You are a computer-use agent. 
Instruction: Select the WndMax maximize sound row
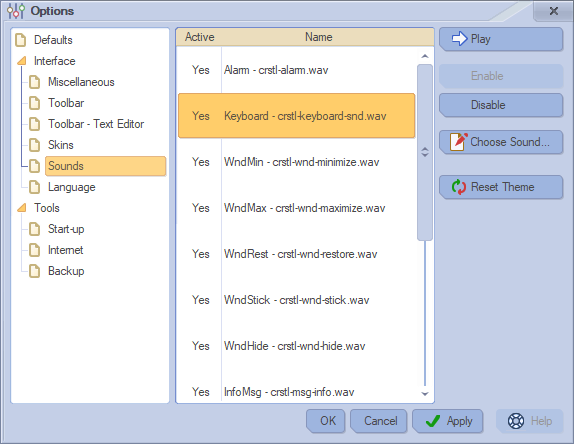(297, 208)
